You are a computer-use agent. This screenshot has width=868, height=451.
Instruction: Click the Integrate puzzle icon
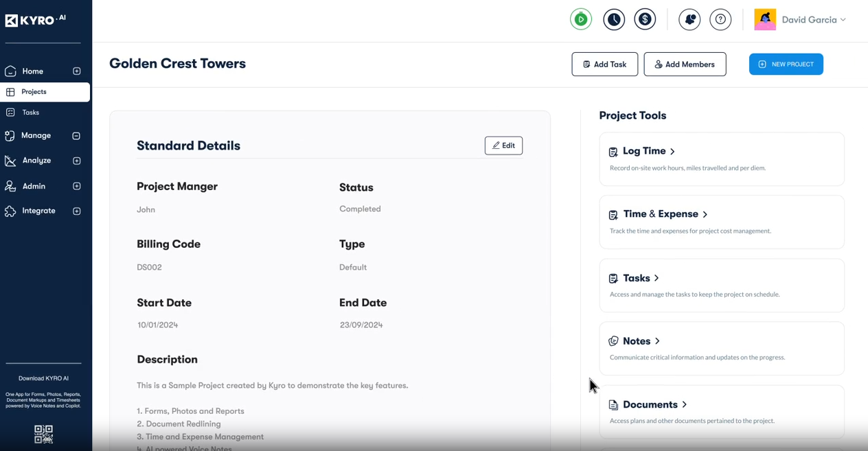point(10,211)
